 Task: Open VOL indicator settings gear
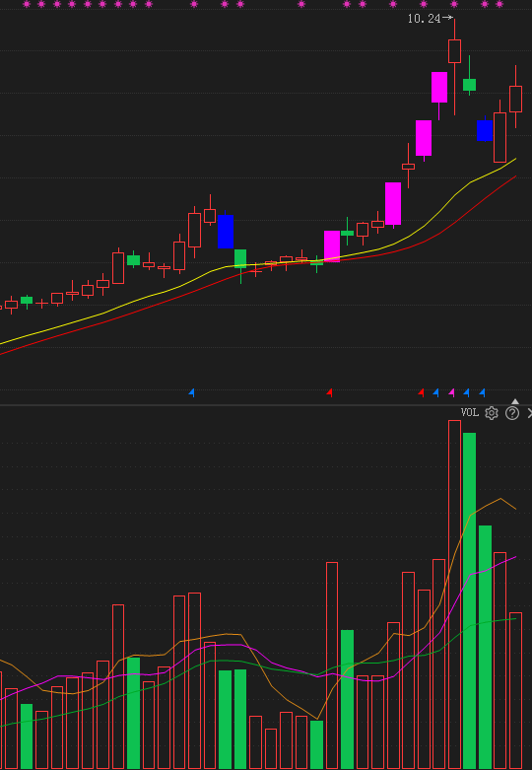pos(492,413)
